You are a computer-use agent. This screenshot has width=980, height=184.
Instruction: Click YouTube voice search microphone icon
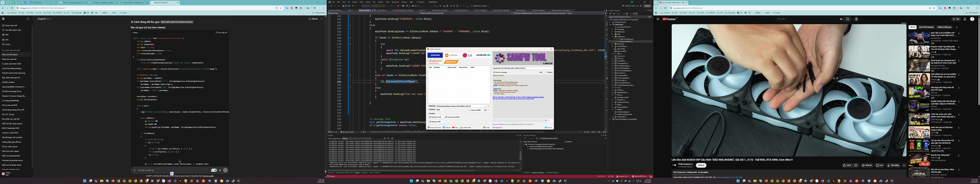856,19
